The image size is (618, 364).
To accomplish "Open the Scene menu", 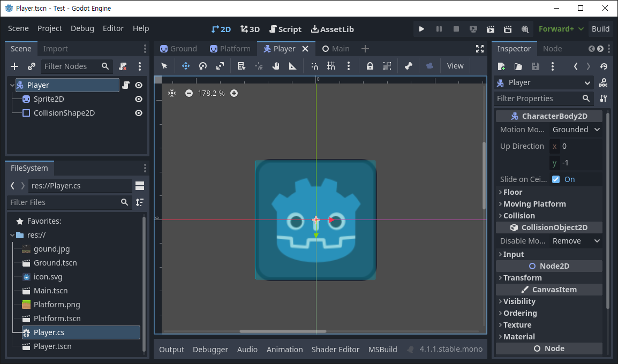I will (x=19, y=28).
